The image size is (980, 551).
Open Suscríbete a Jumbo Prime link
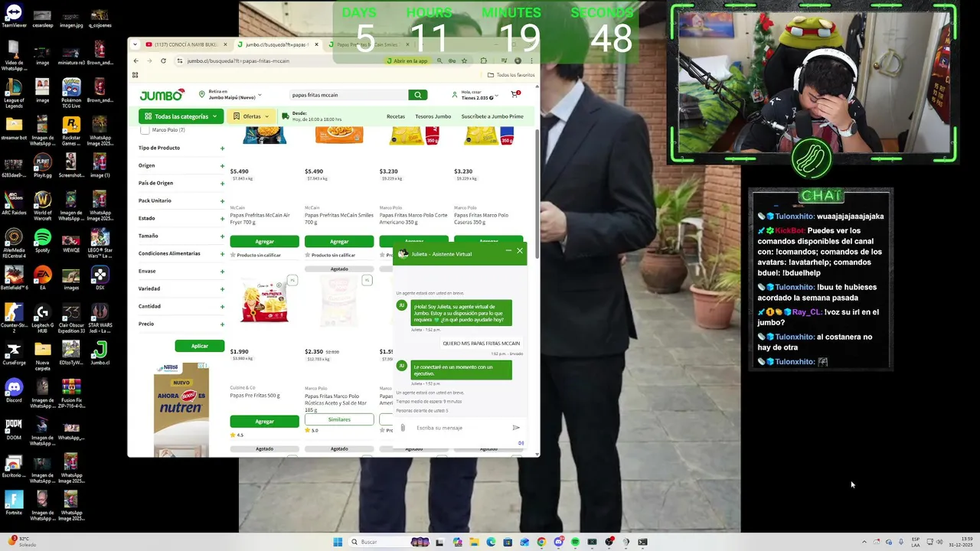coord(492,116)
